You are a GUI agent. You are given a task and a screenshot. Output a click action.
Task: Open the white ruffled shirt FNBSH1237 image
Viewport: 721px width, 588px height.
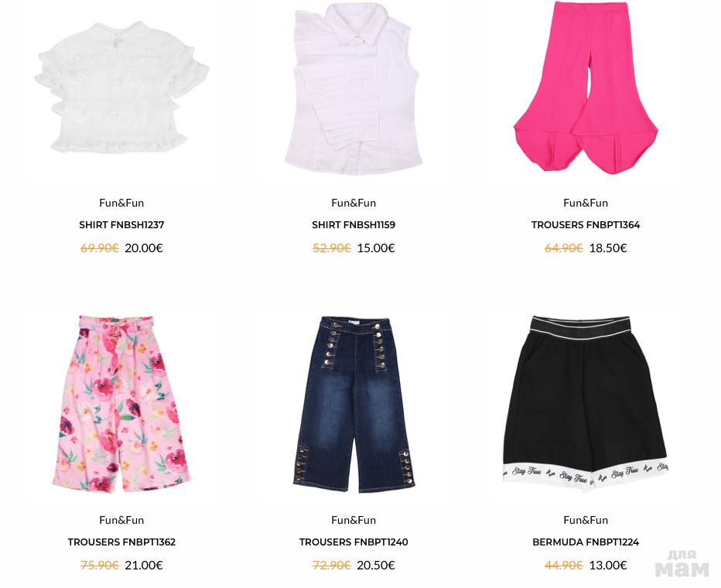tap(121, 87)
